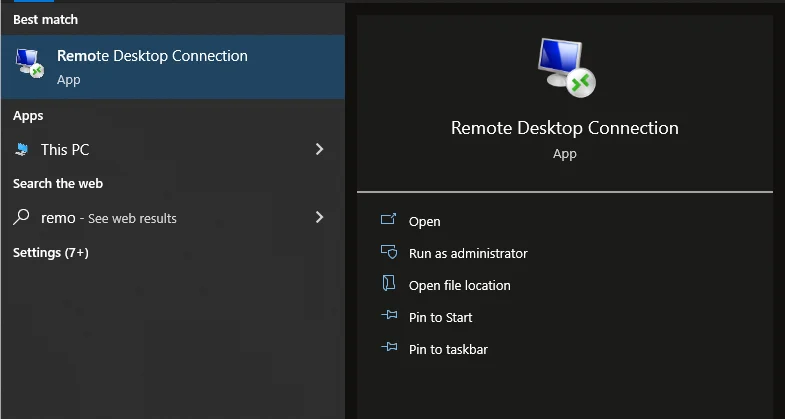Select the This PC app result
The height and width of the screenshot is (419, 785).
pos(173,150)
